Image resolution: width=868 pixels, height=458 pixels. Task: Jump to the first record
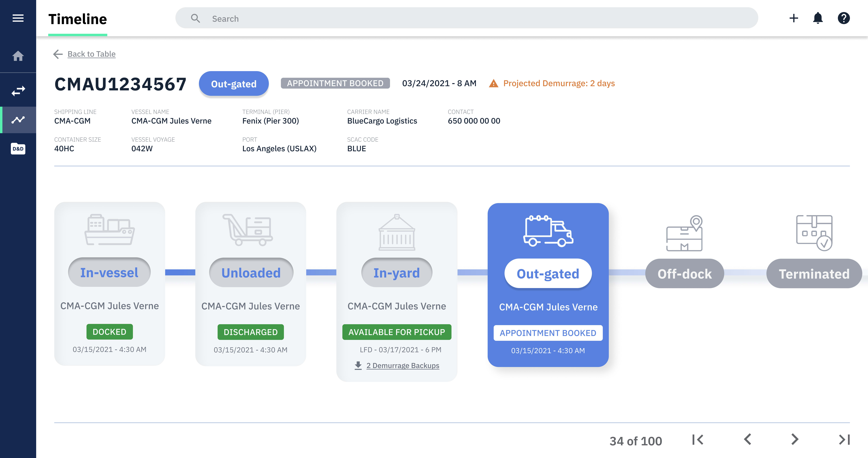[x=698, y=439]
